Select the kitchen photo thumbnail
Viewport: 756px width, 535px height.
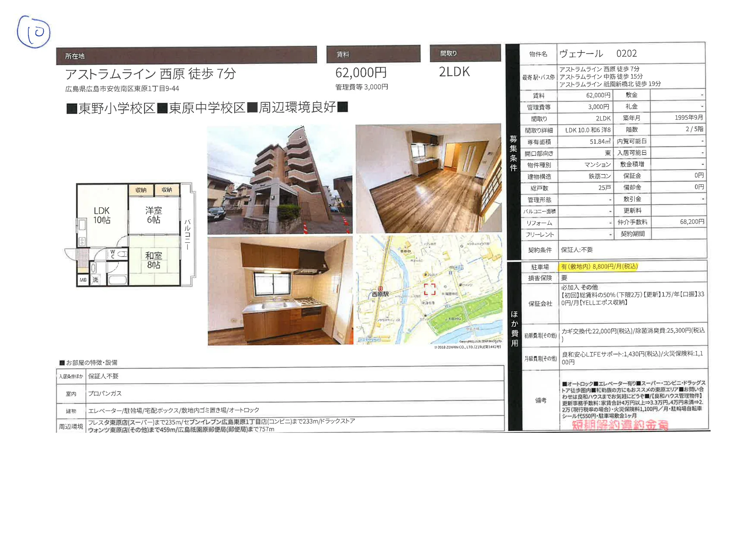point(280,291)
